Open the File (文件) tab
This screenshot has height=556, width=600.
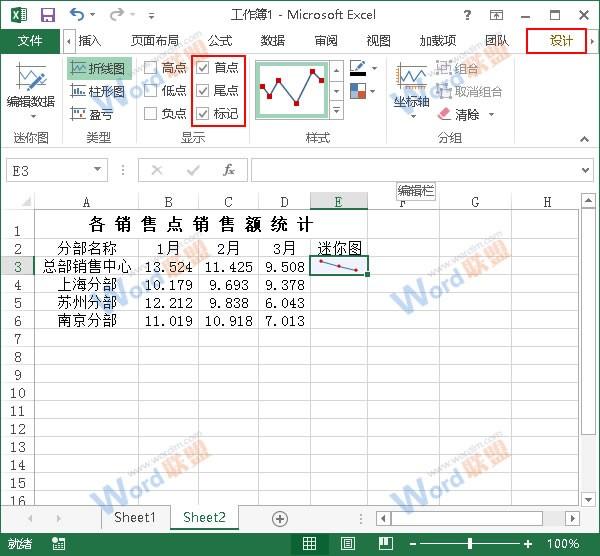point(30,41)
